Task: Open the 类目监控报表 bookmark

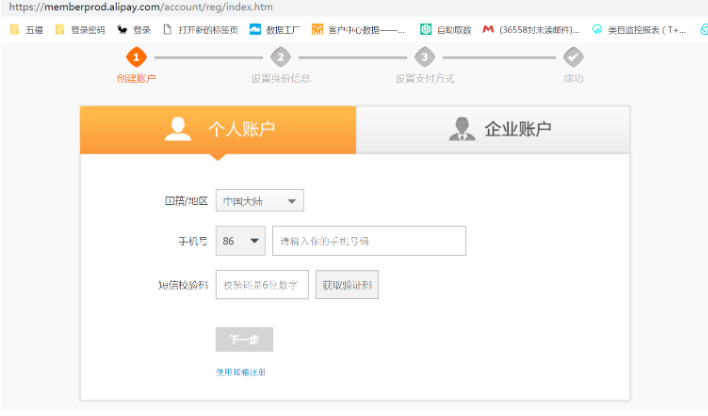Action: click(x=639, y=30)
